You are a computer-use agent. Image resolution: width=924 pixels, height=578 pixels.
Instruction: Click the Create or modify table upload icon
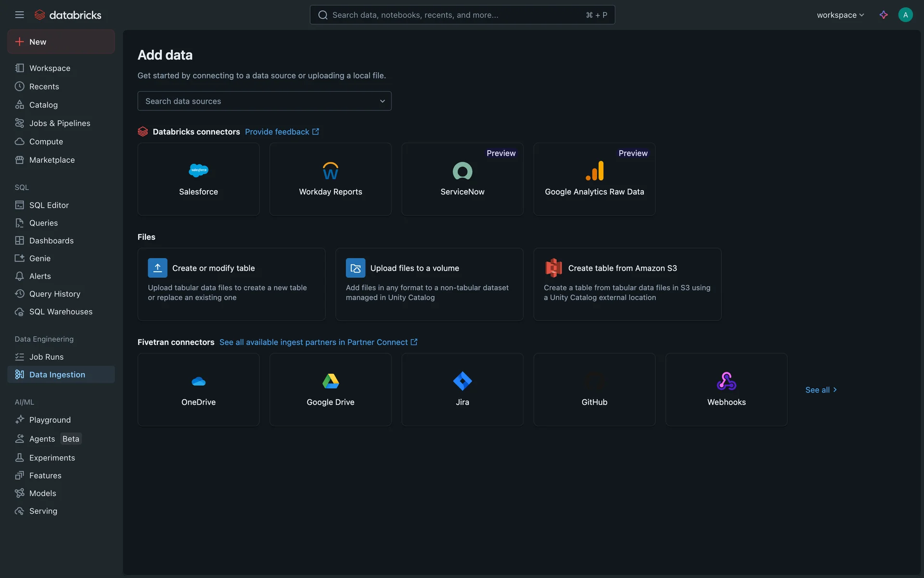pyautogui.click(x=157, y=268)
